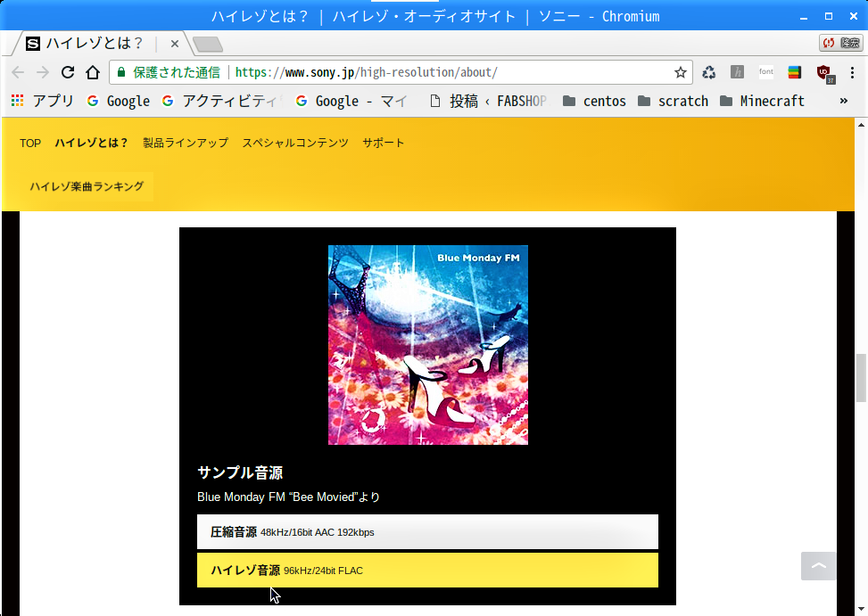This screenshot has width=868, height=616.
Task: Open ハイレゾ楽曲ランキング
Action: point(87,186)
